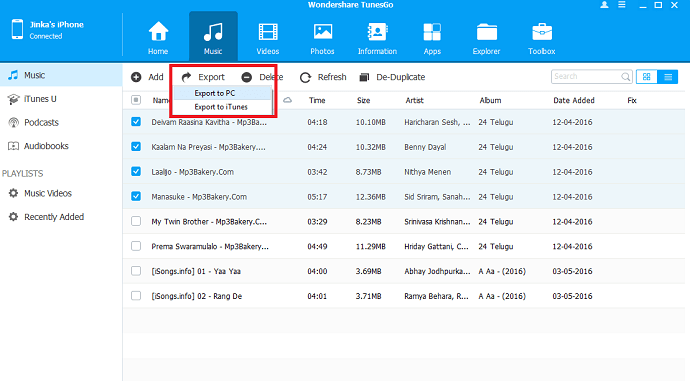Viewport: 690px width, 381px height.
Task: Click the search magnifier icon
Action: click(625, 77)
